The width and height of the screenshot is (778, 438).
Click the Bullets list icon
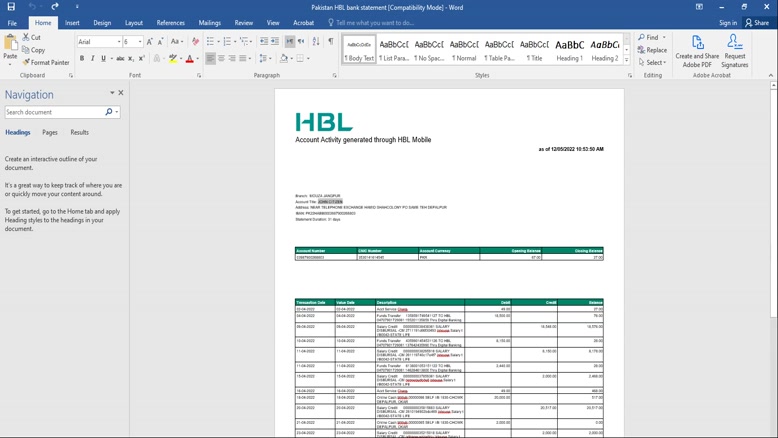[211, 42]
